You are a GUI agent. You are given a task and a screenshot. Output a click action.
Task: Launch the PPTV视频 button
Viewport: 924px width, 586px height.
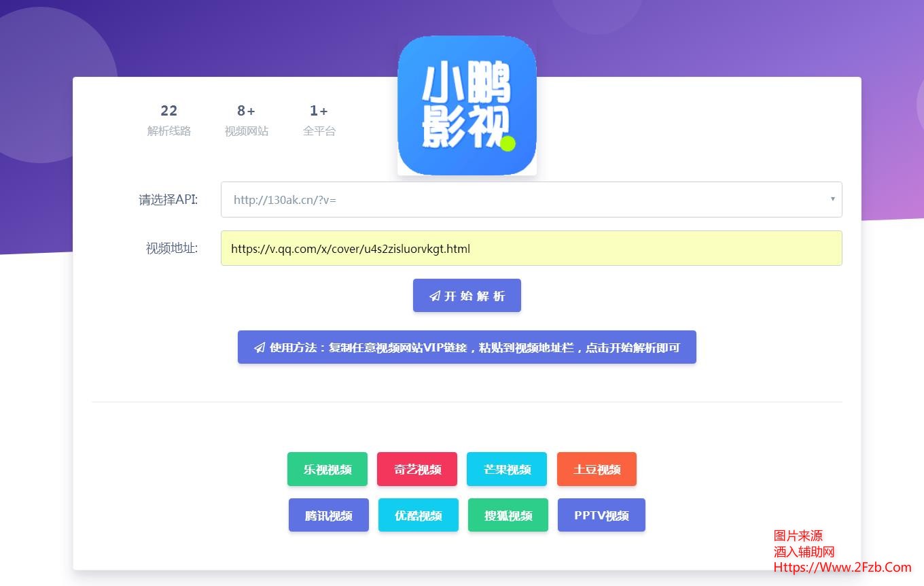(x=601, y=515)
